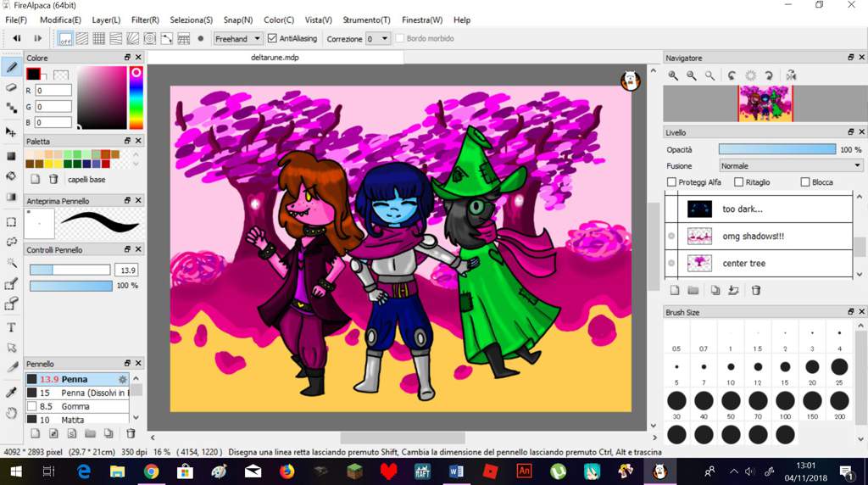Duplicate the layer in Livello panel

pyautogui.click(x=715, y=290)
